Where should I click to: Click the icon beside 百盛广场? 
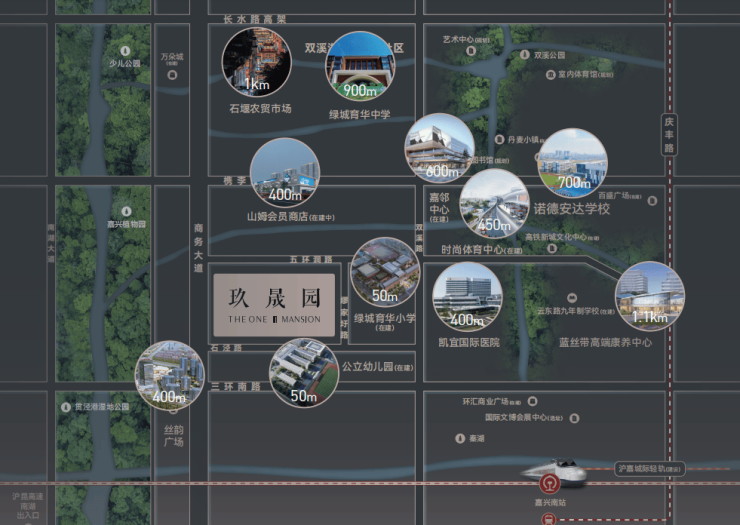(x=652, y=201)
